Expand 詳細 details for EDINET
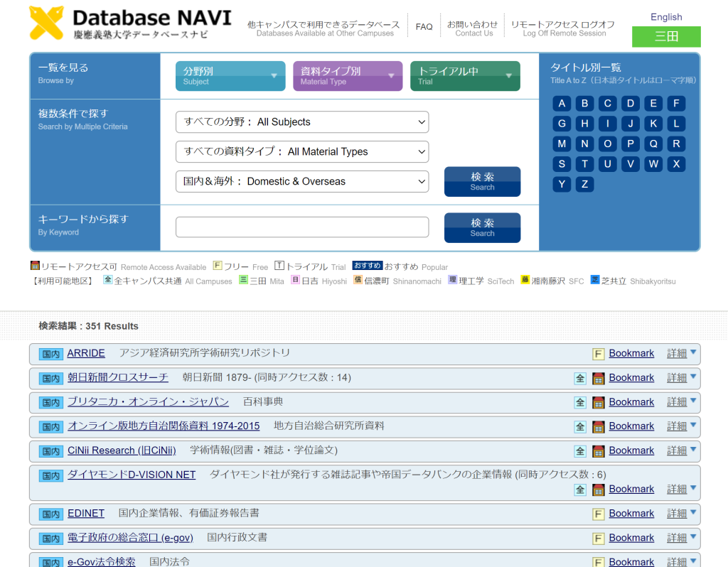728x567 pixels. point(681,514)
